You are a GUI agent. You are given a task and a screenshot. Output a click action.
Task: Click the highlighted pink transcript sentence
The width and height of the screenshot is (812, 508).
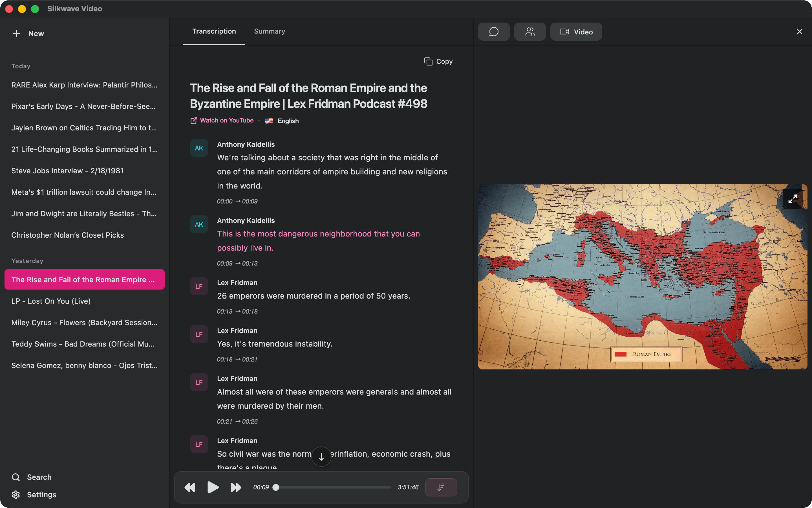click(318, 241)
